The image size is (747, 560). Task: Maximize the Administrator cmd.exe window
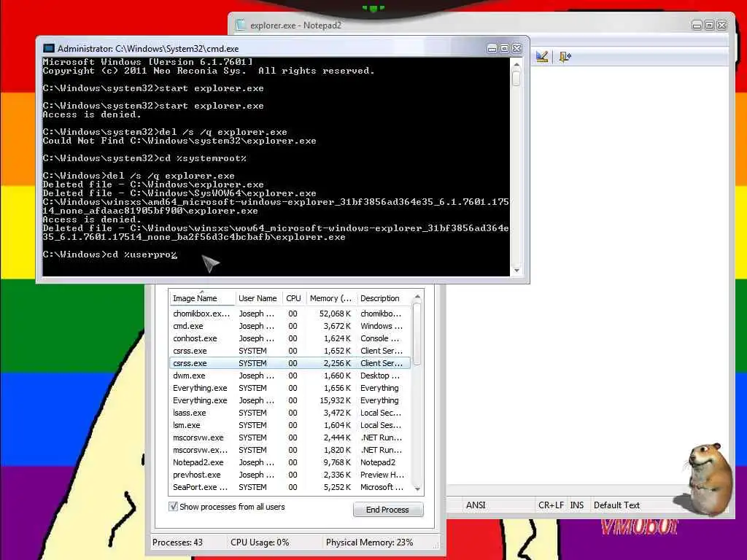point(505,49)
